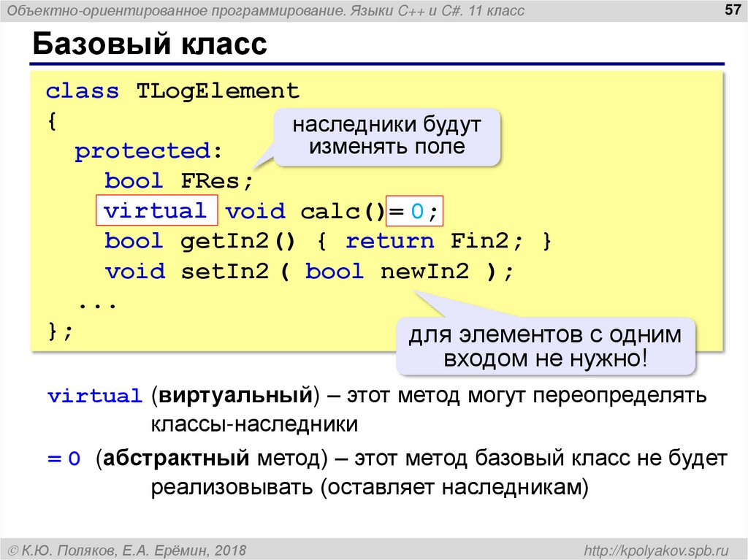The image size is (748, 560).
Task: Click 'void calc()' in the code
Action: pyautogui.click(x=305, y=211)
